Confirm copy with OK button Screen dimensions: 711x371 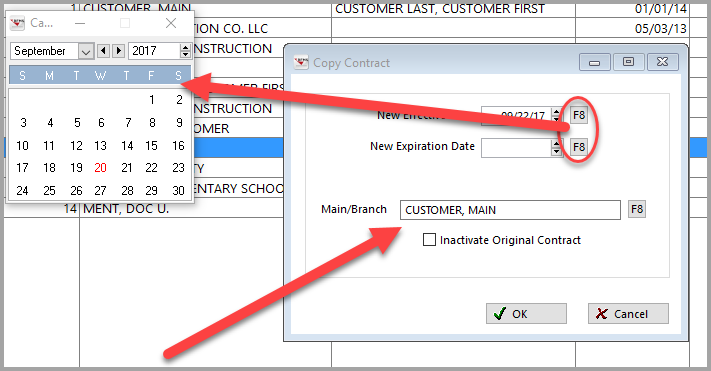pyautogui.click(x=526, y=313)
